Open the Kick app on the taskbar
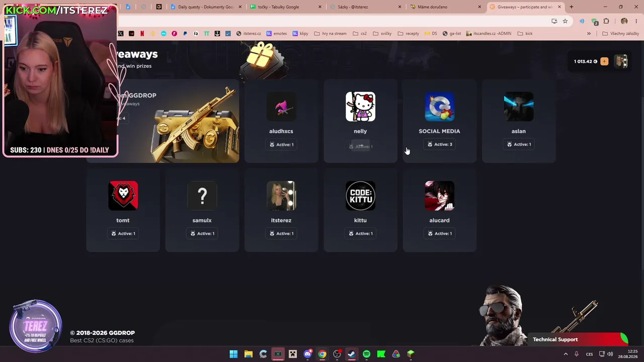 [x=381, y=354]
